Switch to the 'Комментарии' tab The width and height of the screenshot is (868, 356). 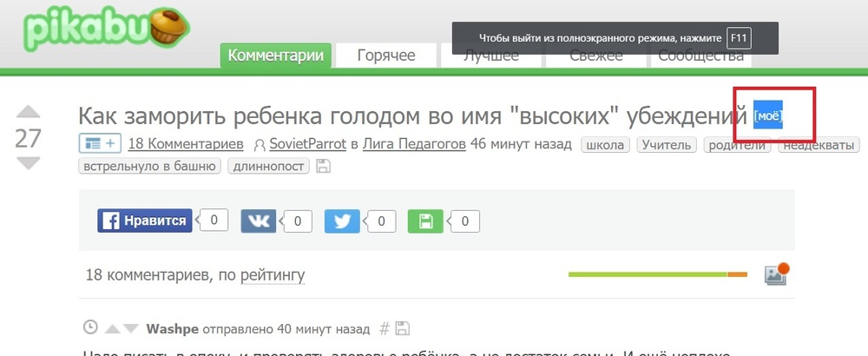pos(276,56)
